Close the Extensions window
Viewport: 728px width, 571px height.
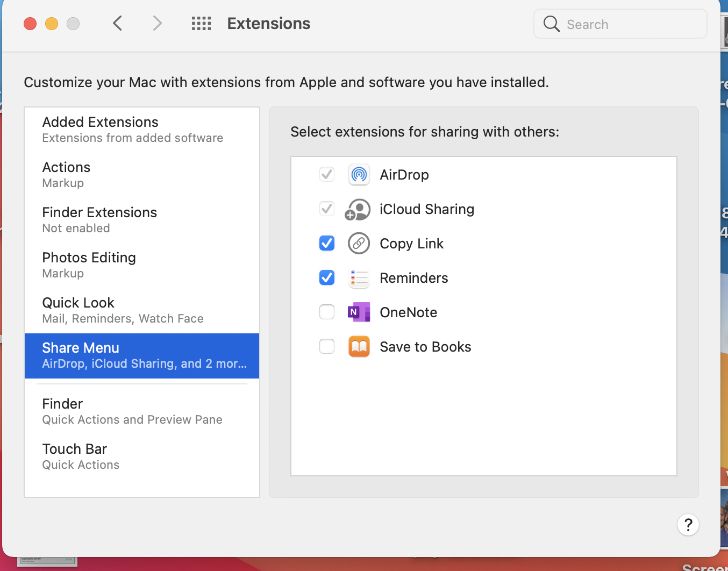coord(30,24)
